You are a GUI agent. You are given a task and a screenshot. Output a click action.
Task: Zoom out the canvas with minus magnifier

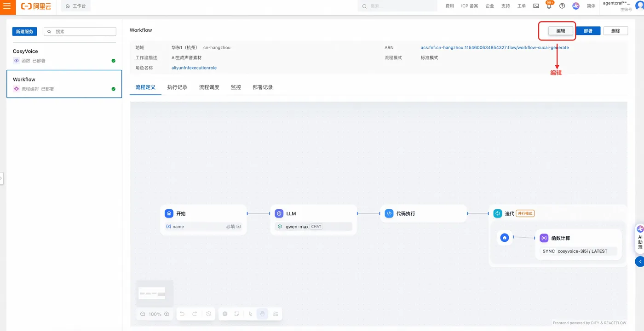[x=143, y=314]
